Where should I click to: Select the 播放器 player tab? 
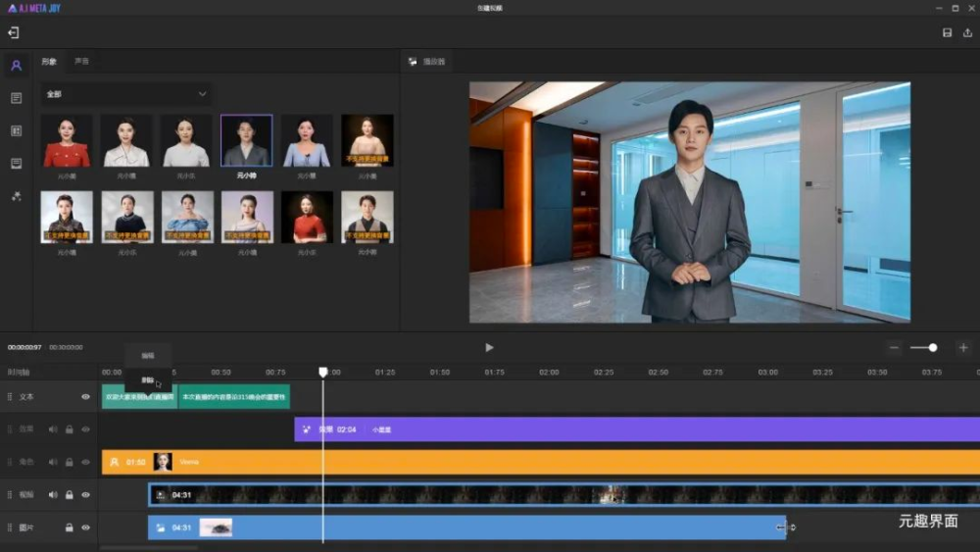coord(427,61)
